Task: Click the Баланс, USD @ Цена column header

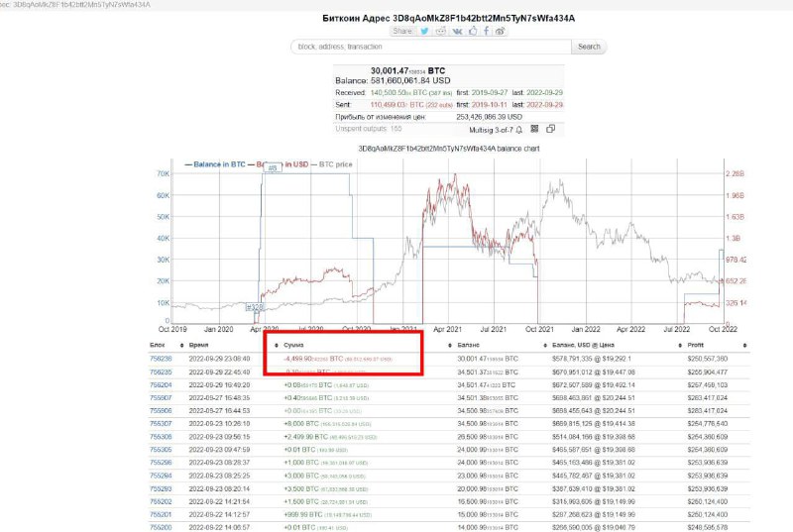Action: coord(583,345)
